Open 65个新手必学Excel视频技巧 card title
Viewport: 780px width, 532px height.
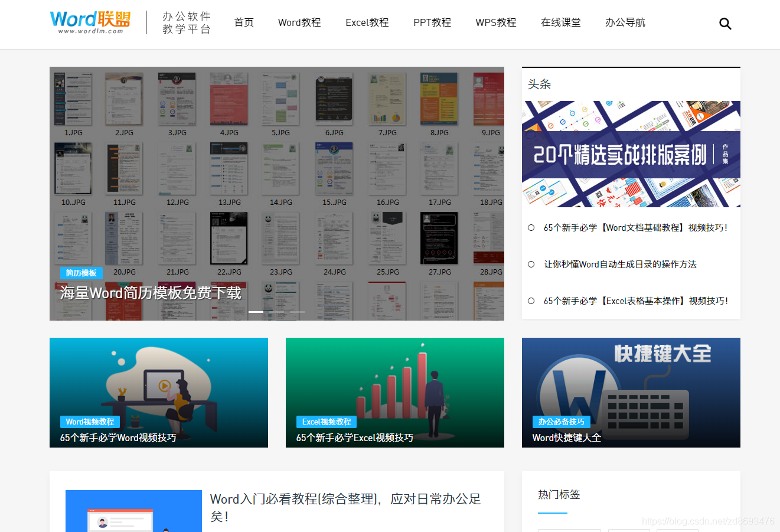[355, 438]
